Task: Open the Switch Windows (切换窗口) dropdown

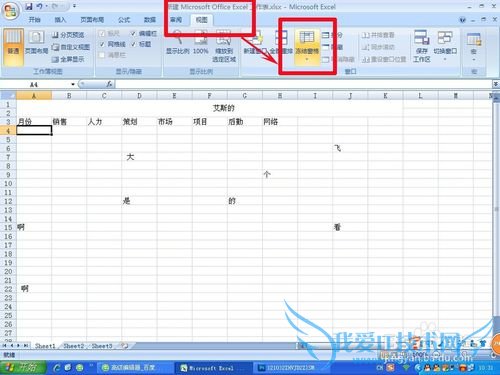Action: click(x=445, y=45)
